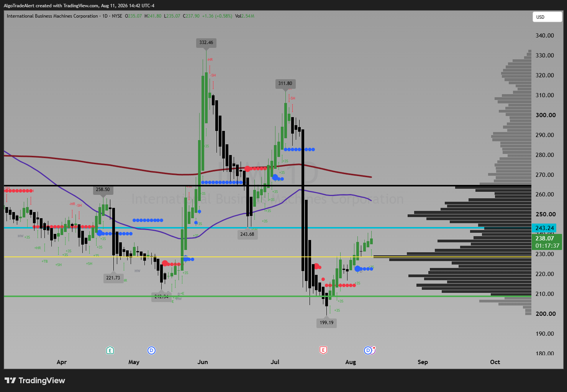Screen dimensions: 567x392
Task: Select the 243.68 swing low label
Action: pos(247,234)
